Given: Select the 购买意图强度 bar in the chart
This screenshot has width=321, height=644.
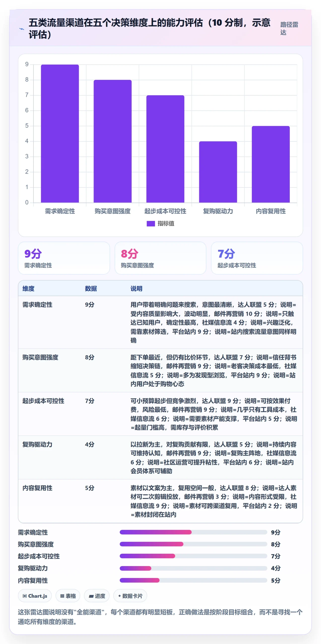Looking at the screenshot, I should point(113,141).
